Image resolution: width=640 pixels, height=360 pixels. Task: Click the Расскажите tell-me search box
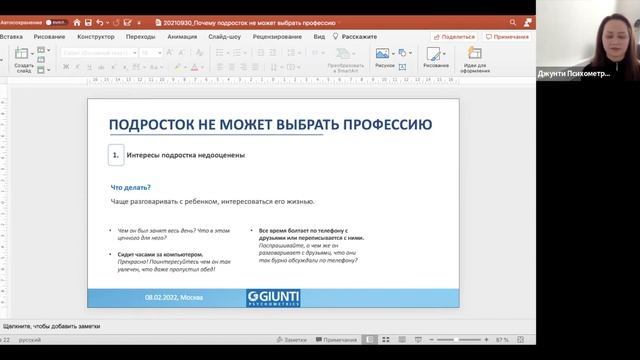[355, 37]
